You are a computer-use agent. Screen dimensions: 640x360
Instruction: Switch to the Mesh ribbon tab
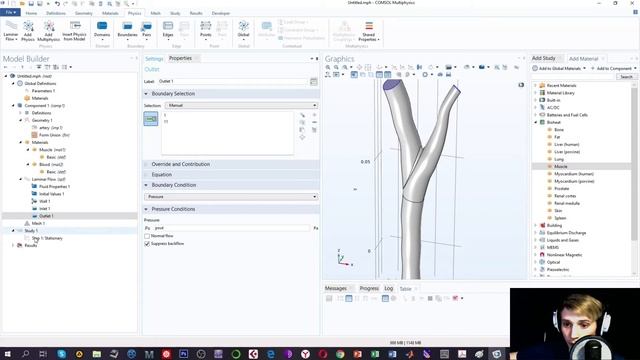[x=156, y=13]
